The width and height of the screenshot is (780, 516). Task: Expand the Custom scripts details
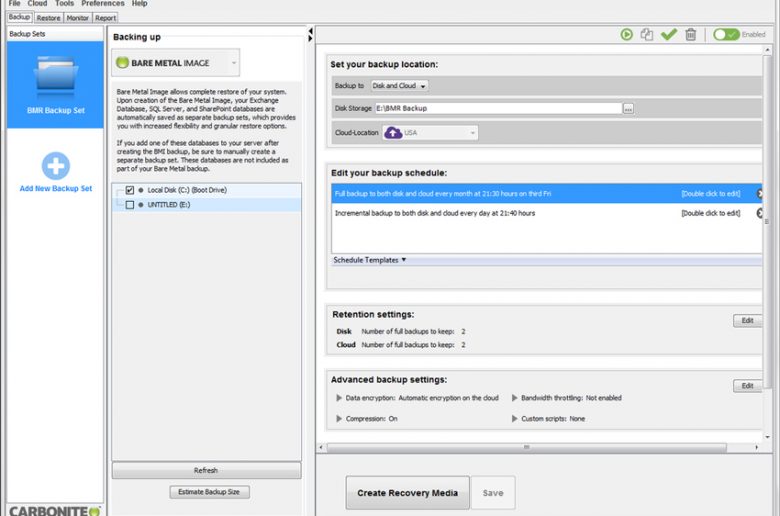tap(514, 418)
